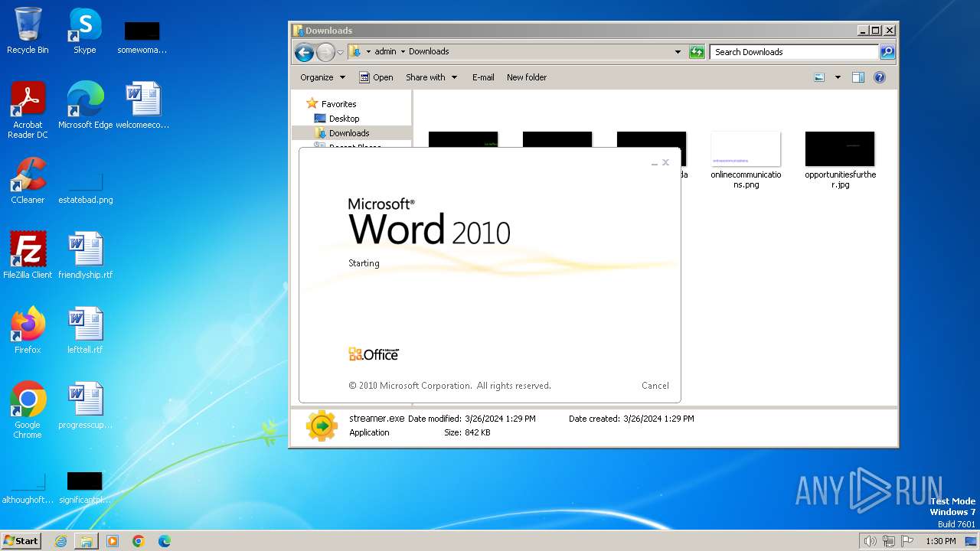
Task: Refresh the Downloads folder view
Action: [697, 52]
